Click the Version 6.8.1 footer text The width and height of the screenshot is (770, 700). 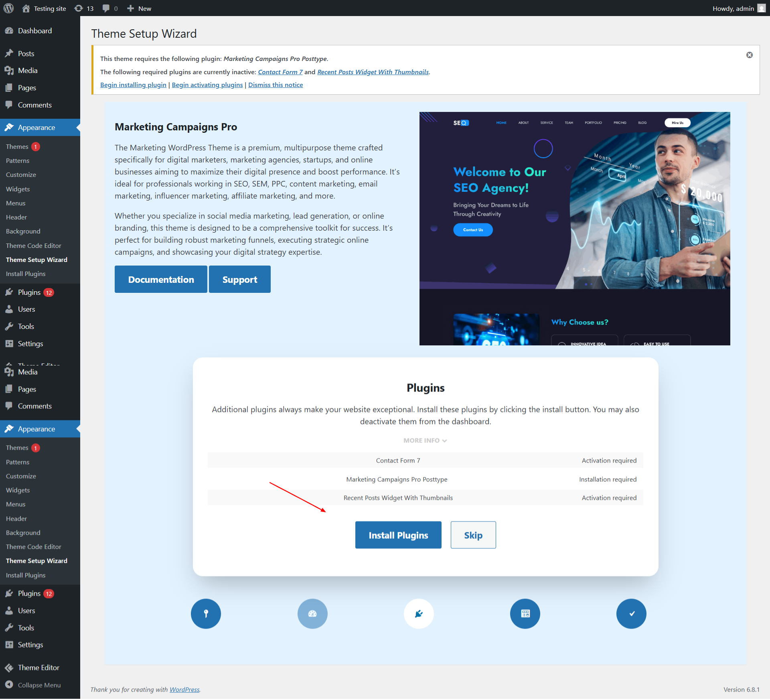tap(741, 690)
